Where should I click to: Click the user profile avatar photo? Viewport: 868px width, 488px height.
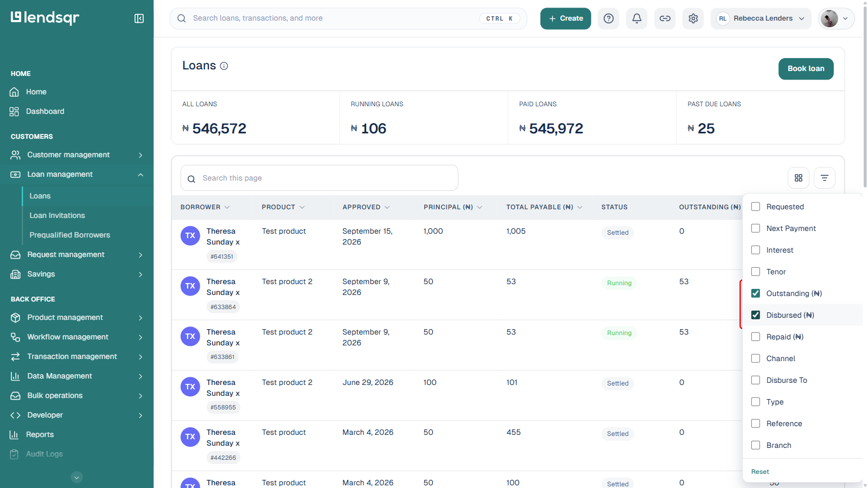point(829,18)
